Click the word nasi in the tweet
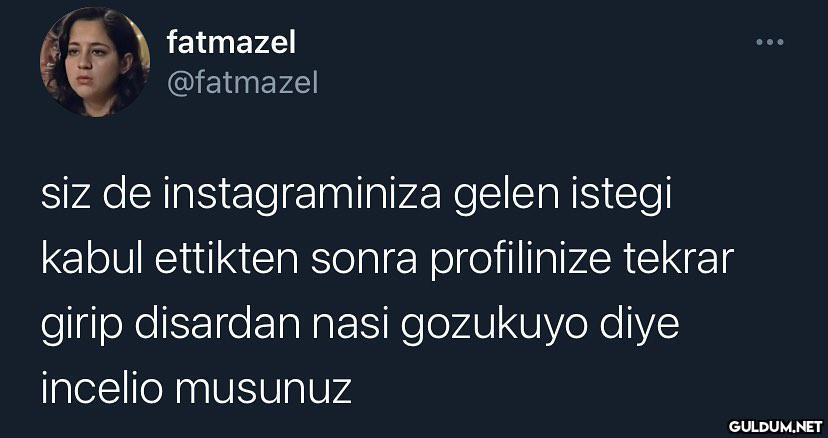This screenshot has width=828, height=438. point(350,326)
